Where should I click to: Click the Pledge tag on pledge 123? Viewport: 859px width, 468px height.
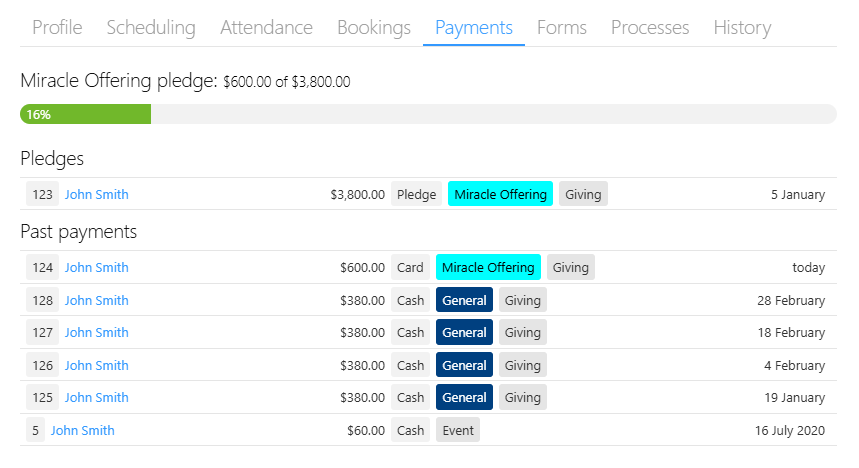point(416,194)
